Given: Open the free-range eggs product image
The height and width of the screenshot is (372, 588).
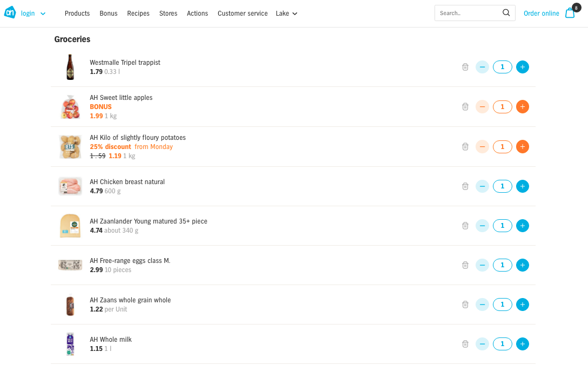Looking at the screenshot, I should tap(70, 265).
